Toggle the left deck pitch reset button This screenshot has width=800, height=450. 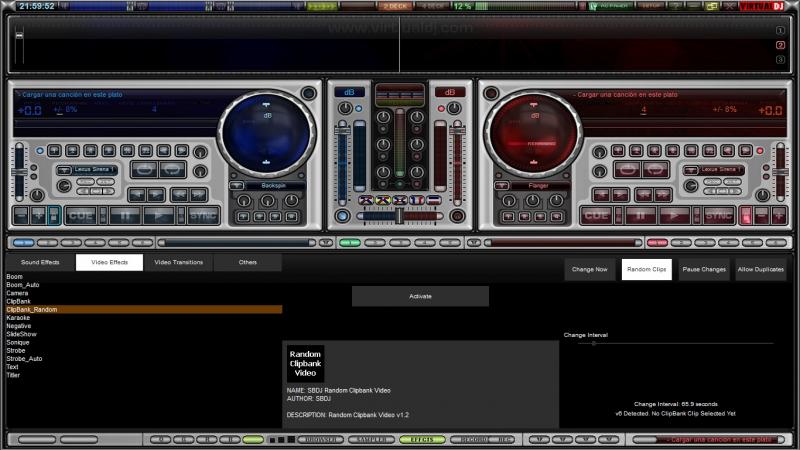(x=55, y=215)
